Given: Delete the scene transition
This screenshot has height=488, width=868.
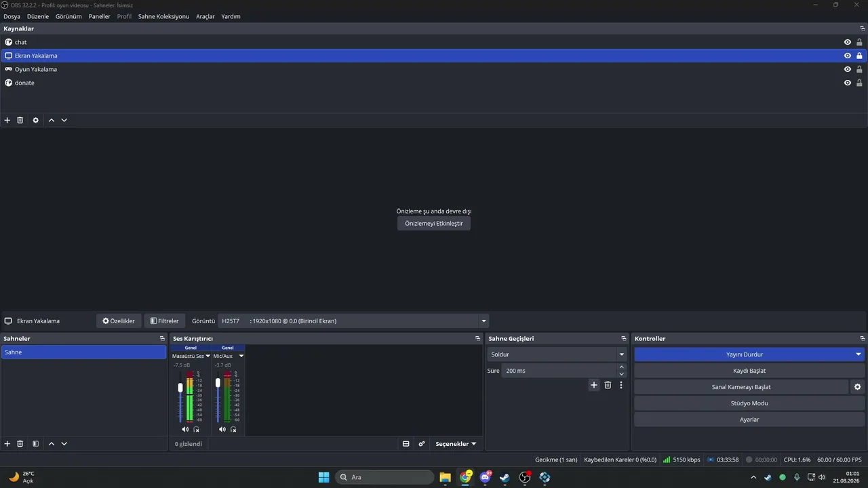Looking at the screenshot, I should tap(608, 385).
